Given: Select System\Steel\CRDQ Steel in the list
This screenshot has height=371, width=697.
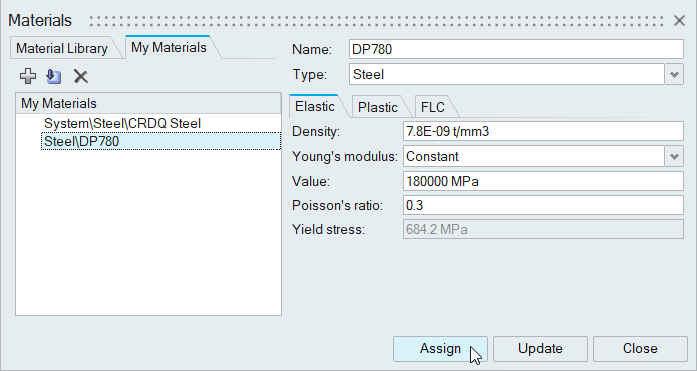Looking at the screenshot, I should [x=122, y=123].
